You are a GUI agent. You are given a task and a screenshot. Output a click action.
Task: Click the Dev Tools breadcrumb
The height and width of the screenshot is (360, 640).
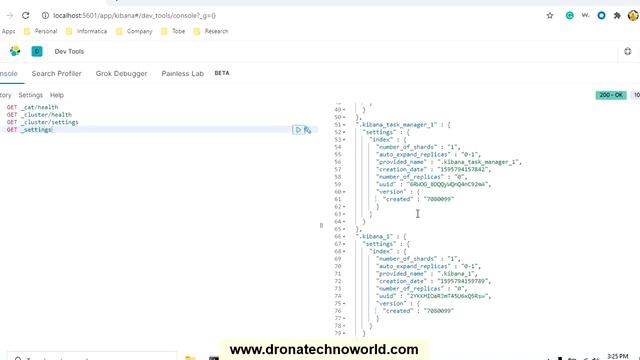coord(69,51)
